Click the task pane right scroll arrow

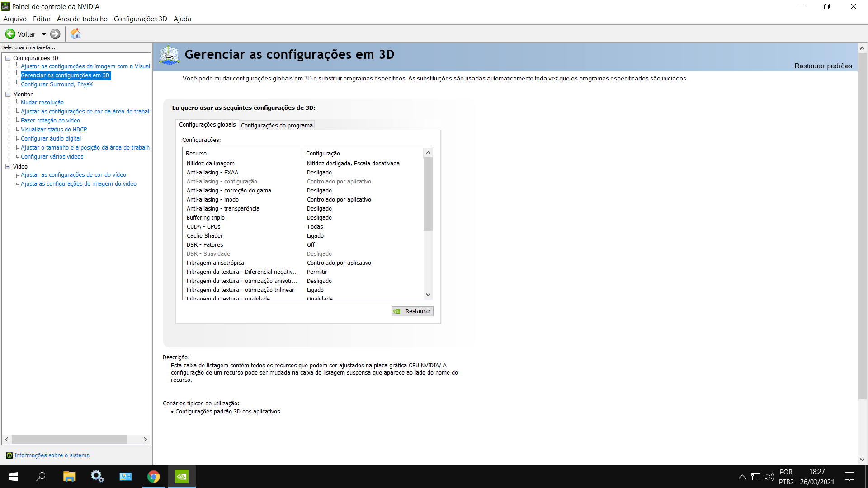[x=145, y=440]
